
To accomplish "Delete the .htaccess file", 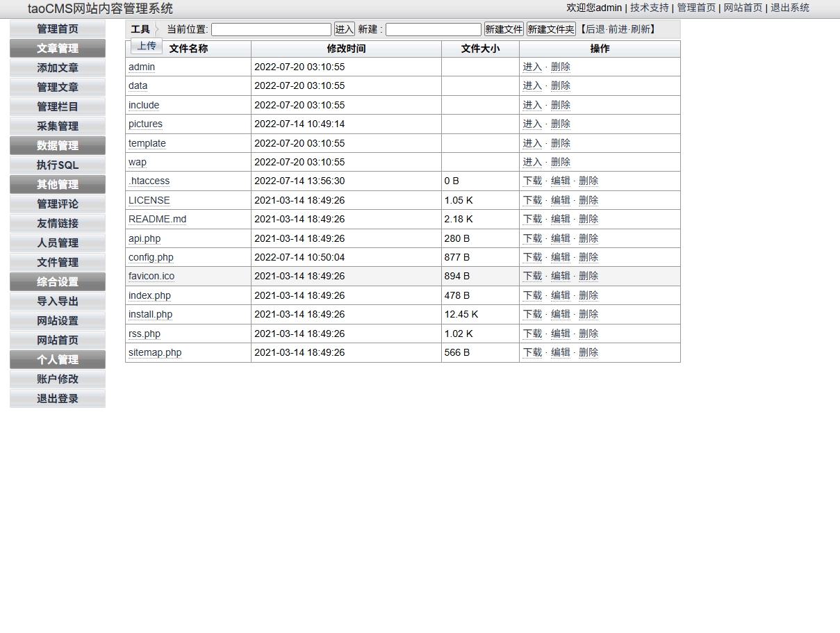I will click(588, 181).
